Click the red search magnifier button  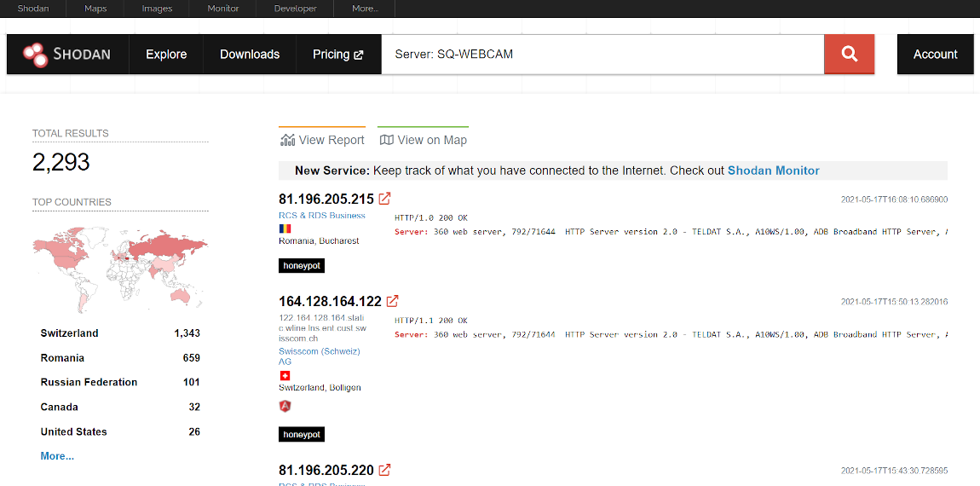[x=849, y=55]
